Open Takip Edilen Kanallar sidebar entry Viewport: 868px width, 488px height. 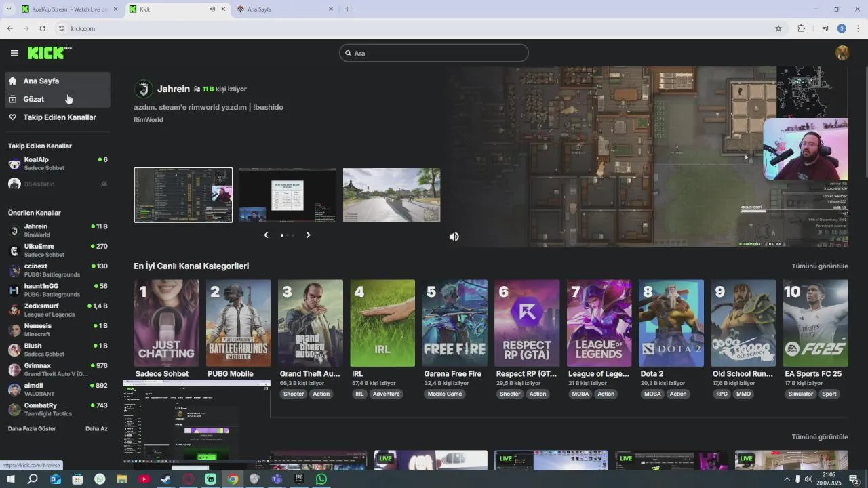[58, 117]
